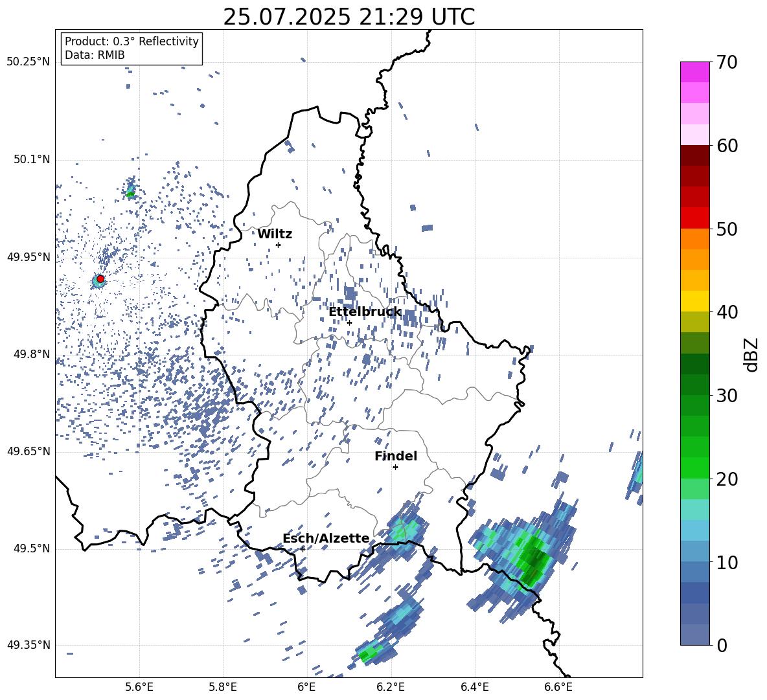Click the dark red colorbar swatch below 60
767x700 pixels.
694,155
